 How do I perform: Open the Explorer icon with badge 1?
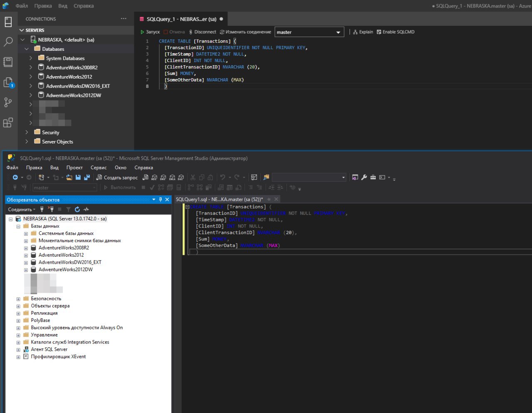tap(8, 82)
